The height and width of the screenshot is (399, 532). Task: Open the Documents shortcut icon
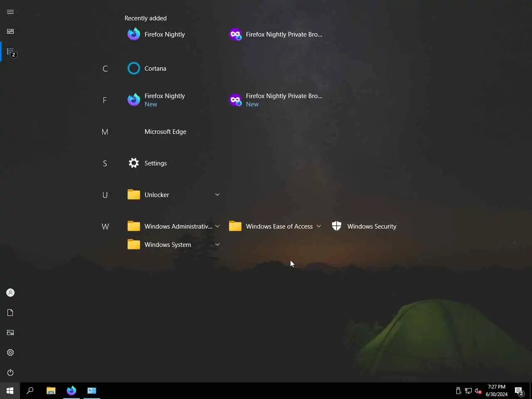point(10,313)
